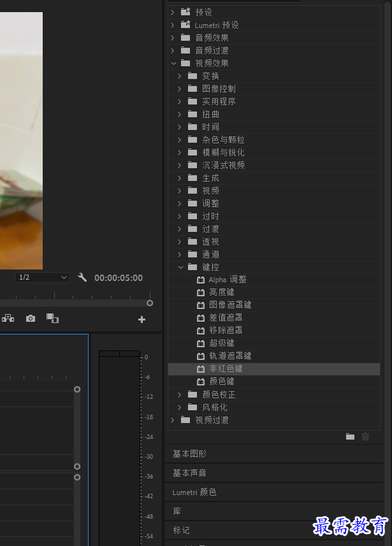Click the Export Frame camera icon
Screen dimensions: 392x546
pyautogui.click(x=31, y=319)
